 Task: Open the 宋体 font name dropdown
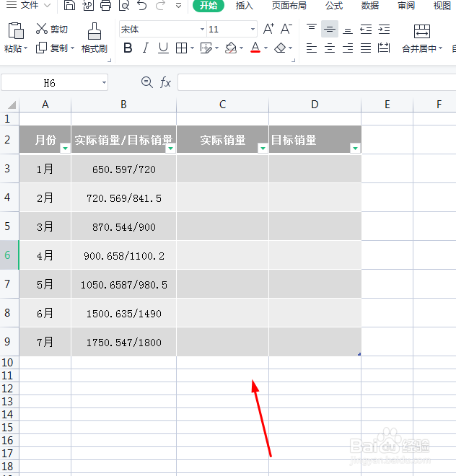(202, 30)
